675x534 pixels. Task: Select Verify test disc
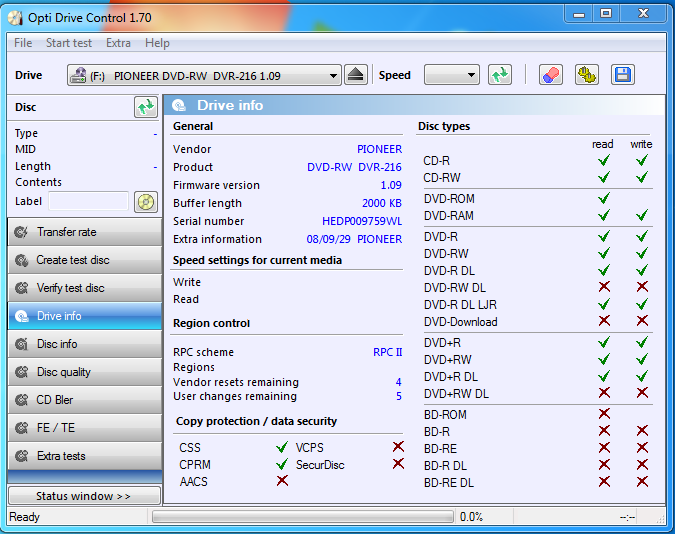(85, 288)
